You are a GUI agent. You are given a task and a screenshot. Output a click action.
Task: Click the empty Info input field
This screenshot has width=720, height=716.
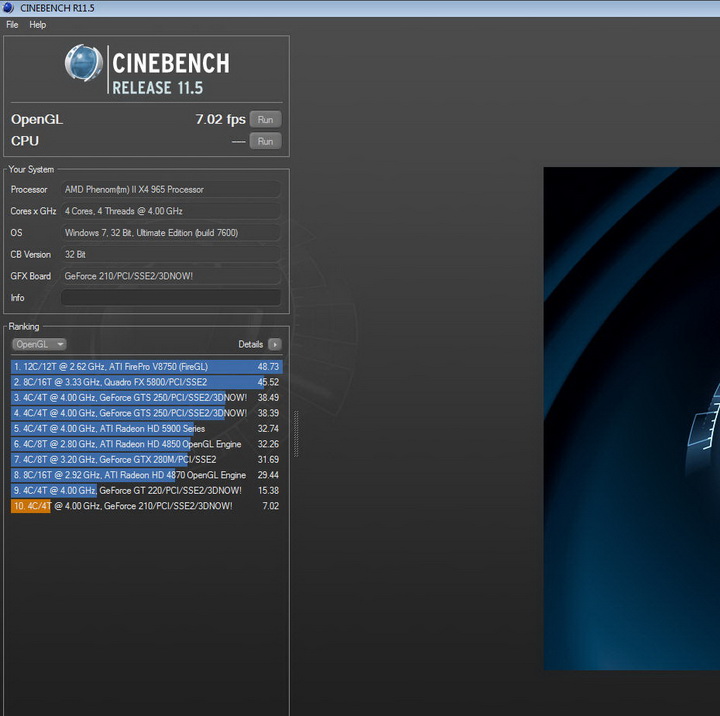tap(170, 297)
